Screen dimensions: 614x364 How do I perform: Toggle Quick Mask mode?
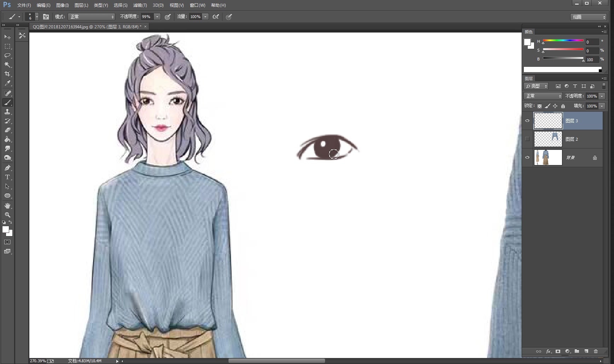pyautogui.click(x=7, y=242)
